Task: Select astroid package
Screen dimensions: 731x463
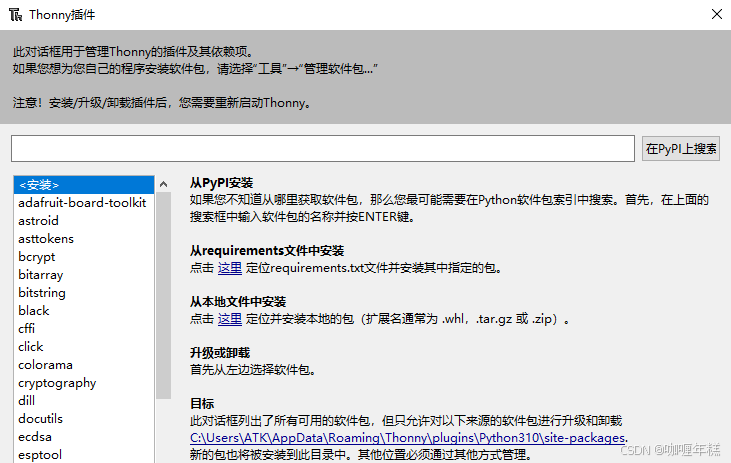Action: pos(84,221)
